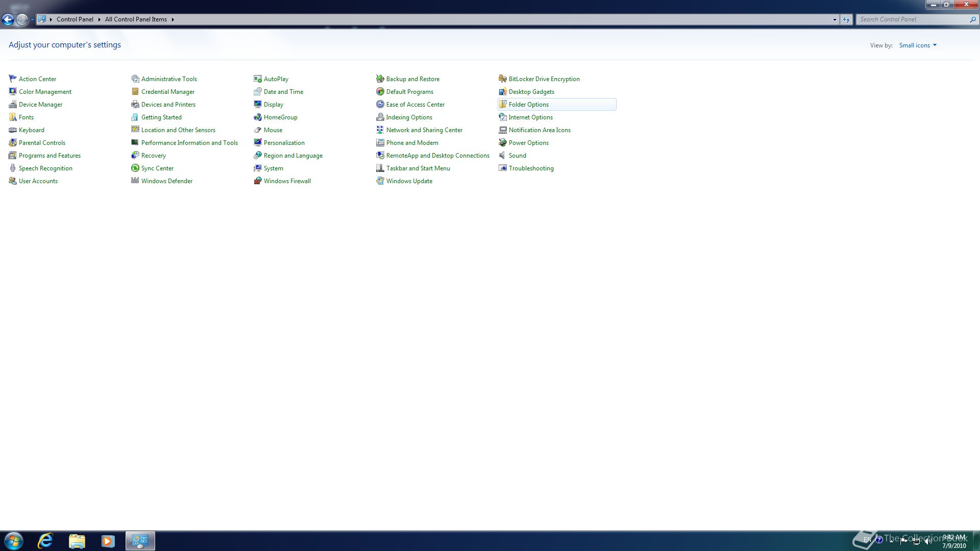Expand the address bar history dropdown arrow
The height and width of the screenshot is (551, 980).
(835, 19)
